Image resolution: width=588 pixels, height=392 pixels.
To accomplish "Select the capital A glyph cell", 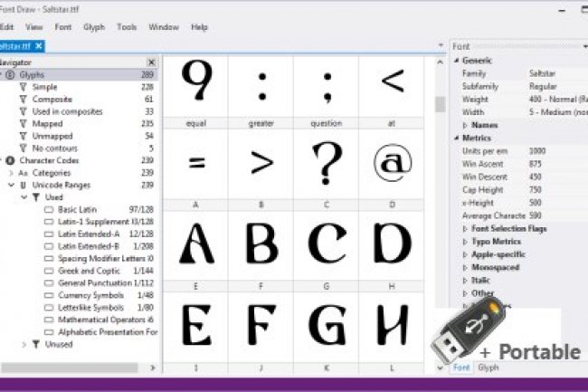I will pyautogui.click(x=195, y=243).
